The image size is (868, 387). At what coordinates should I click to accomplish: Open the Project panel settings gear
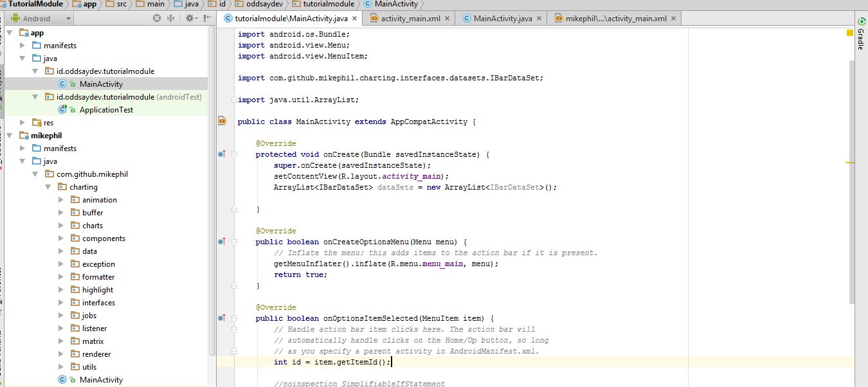tap(189, 18)
